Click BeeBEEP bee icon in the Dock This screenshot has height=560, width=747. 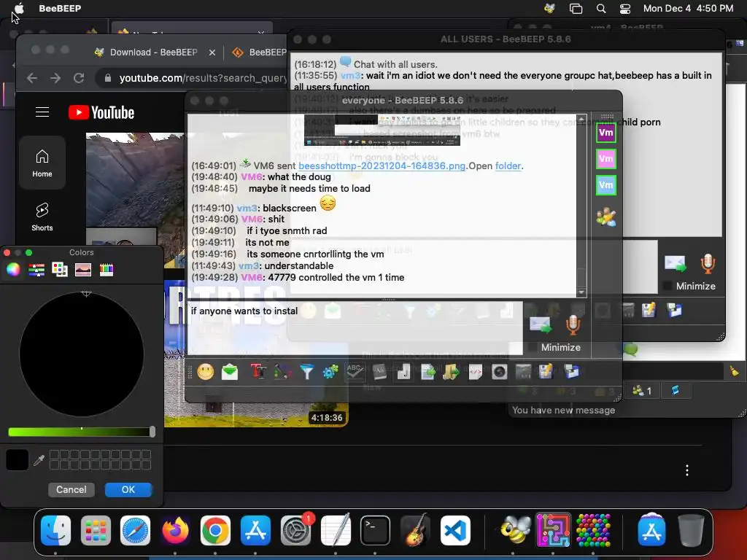tap(516, 529)
